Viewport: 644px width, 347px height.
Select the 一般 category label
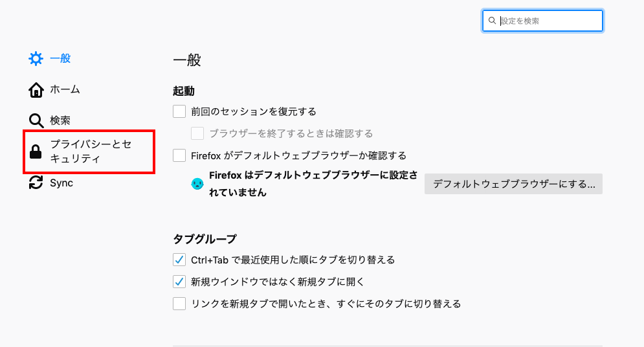[60, 59]
